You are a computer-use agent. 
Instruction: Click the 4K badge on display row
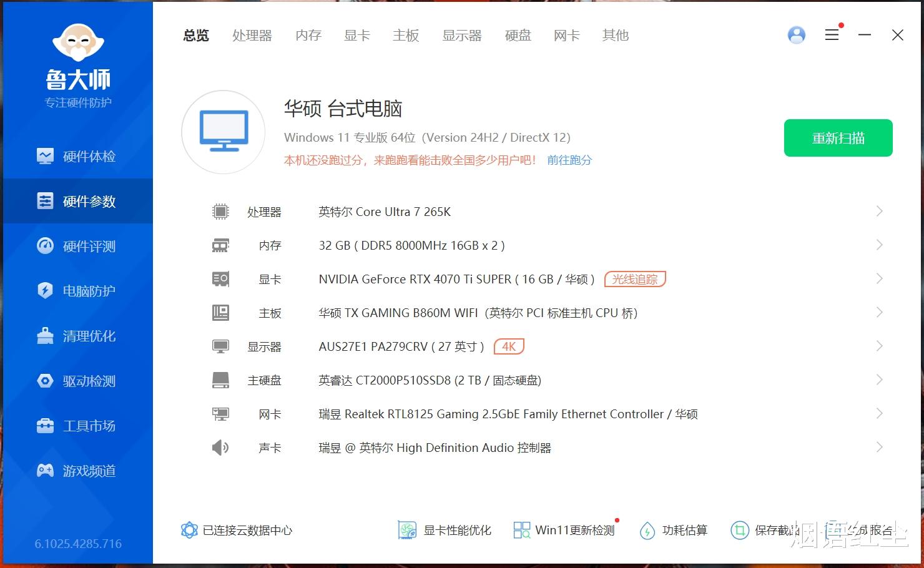coord(509,346)
